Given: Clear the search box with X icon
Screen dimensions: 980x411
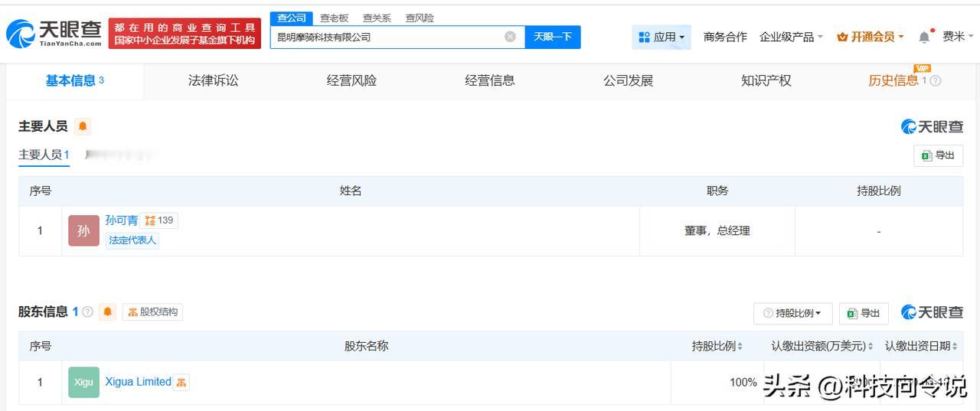Looking at the screenshot, I should [510, 37].
